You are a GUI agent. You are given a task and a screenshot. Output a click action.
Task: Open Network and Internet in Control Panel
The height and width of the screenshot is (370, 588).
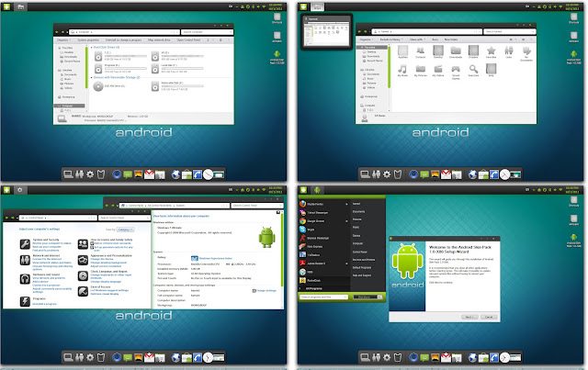click(46, 255)
